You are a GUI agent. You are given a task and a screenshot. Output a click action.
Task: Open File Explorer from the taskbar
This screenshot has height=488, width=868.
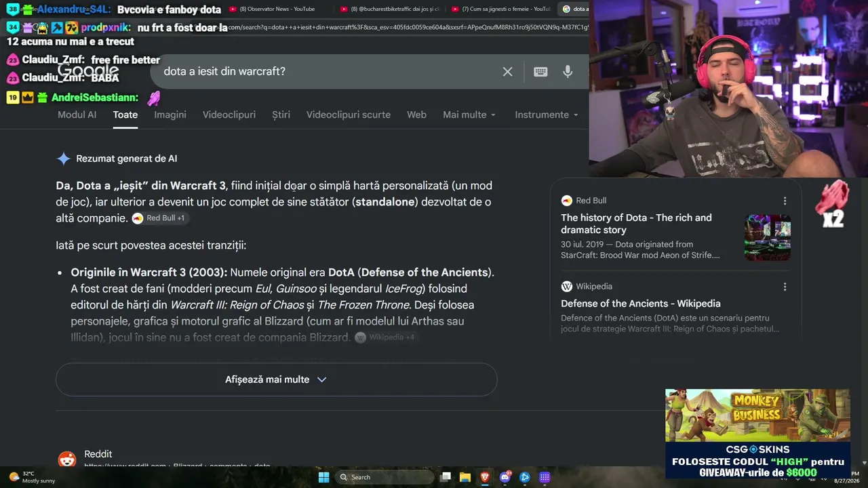coord(465,477)
